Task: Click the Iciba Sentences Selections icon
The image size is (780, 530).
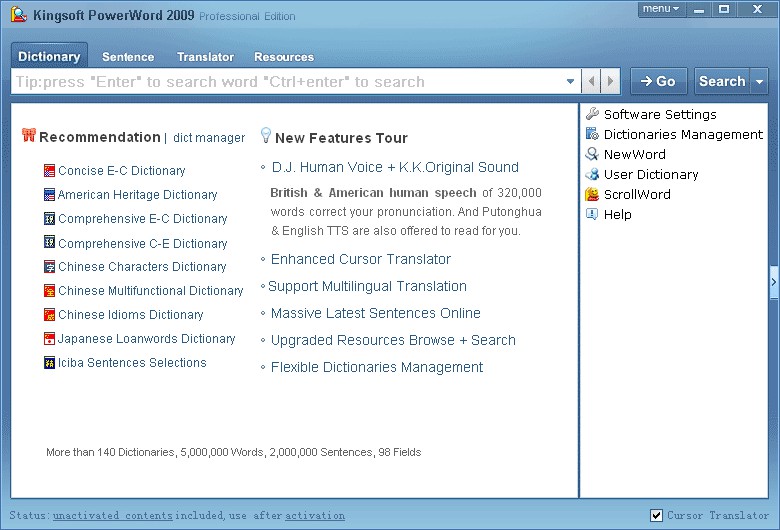Action: pos(49,362)
